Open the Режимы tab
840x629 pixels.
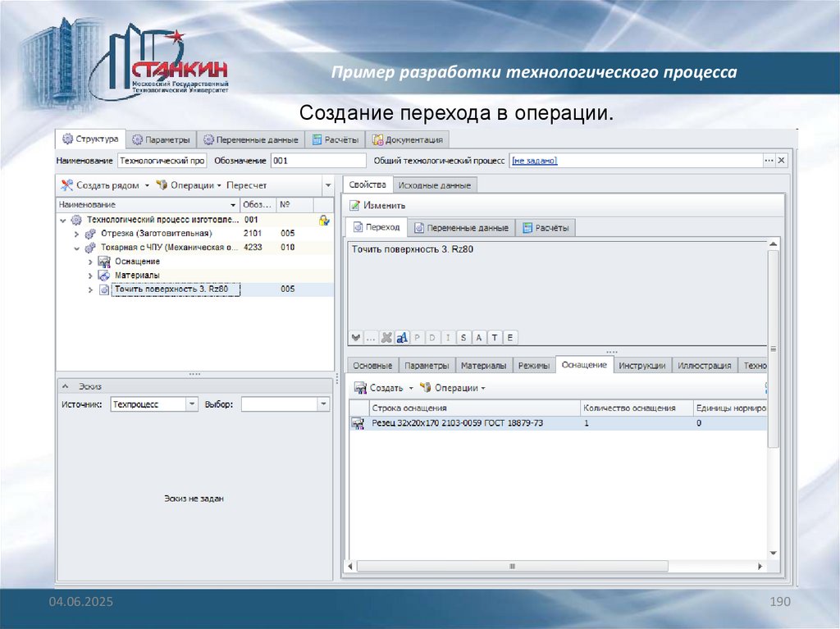pyautogui.click(x=534, y=366)
